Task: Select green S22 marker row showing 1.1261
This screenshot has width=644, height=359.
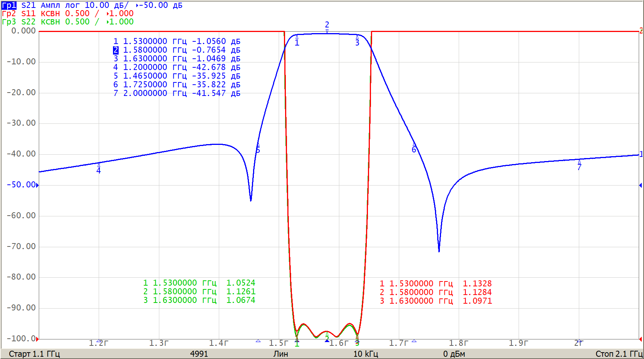Action: [199, 292]
